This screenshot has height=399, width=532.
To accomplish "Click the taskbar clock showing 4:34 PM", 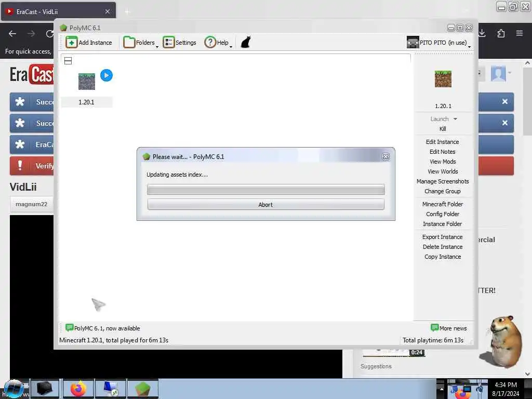I will click(506, 389).
